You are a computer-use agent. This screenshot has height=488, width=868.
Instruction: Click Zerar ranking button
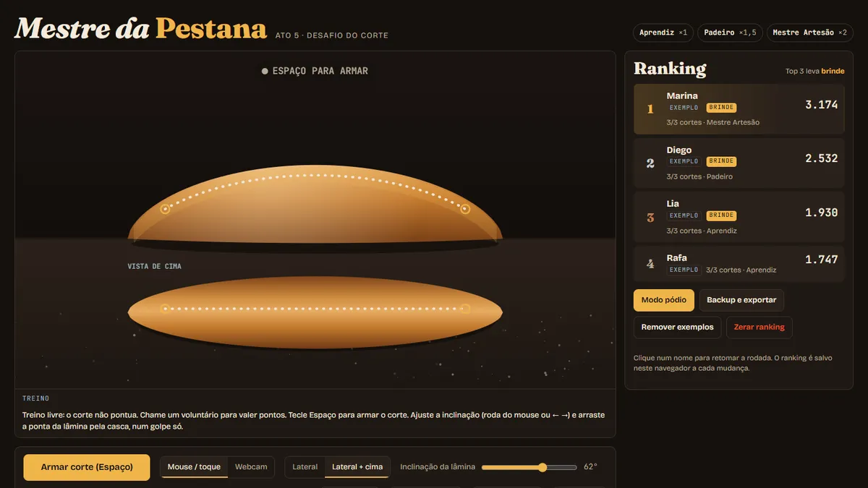(759, 327)
